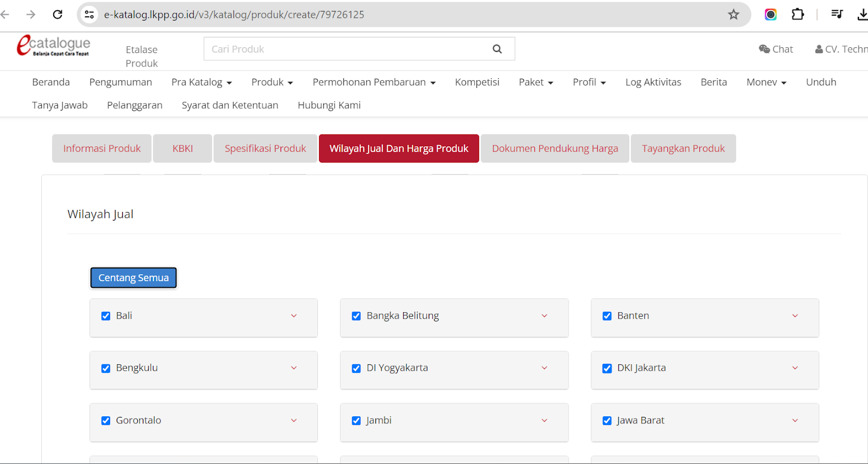Image resolution: width=868 pixels, height=464 pixels.
Task: Open Chat with the speech bubble icon
Action: point(776,49)
